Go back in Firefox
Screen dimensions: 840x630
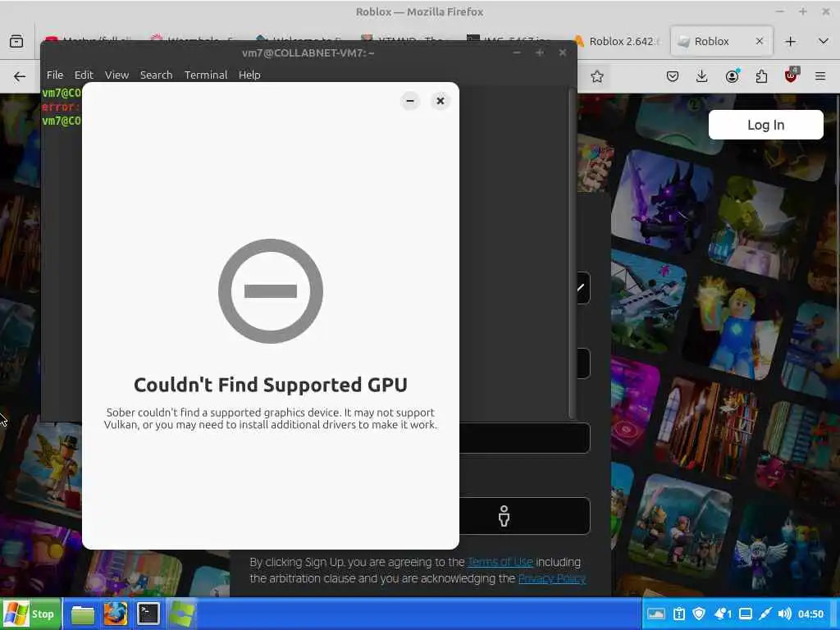click(20, 76)
